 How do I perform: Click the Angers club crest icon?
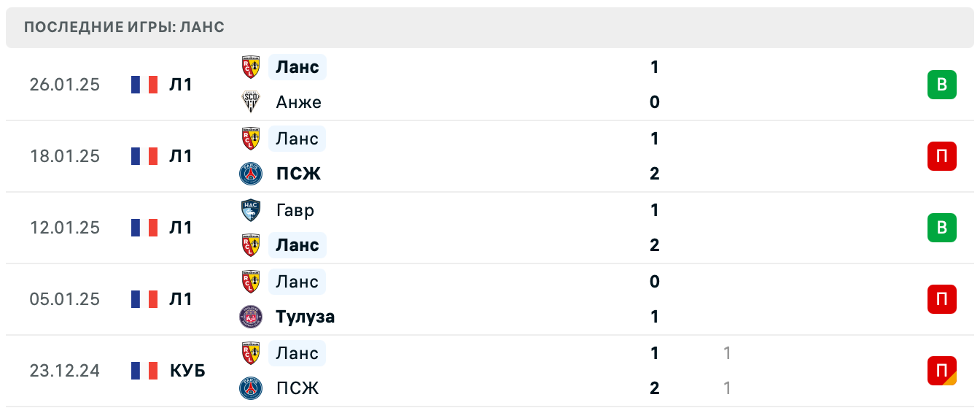coord(251,102)
